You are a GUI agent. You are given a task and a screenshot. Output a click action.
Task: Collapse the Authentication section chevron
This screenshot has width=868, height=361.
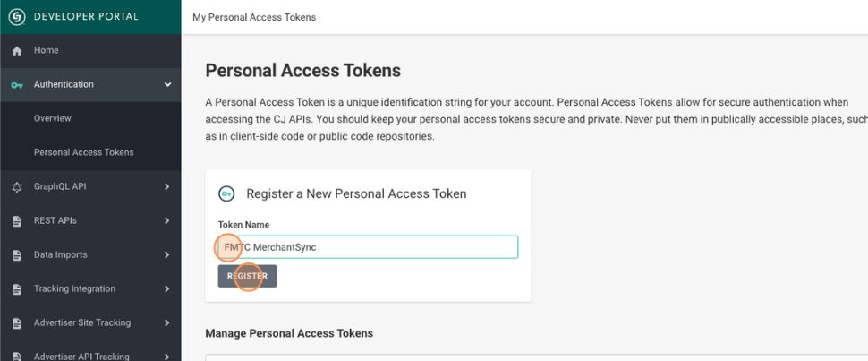pos(167,85)
